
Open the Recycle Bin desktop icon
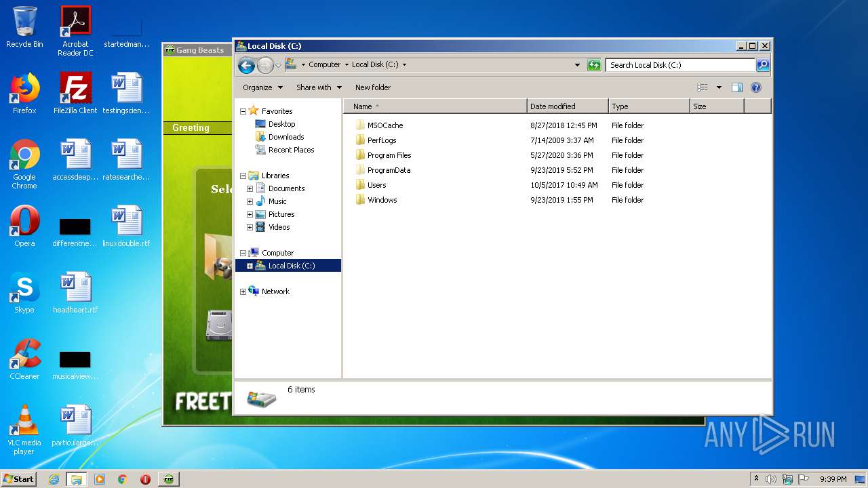[x=24, y=27]
